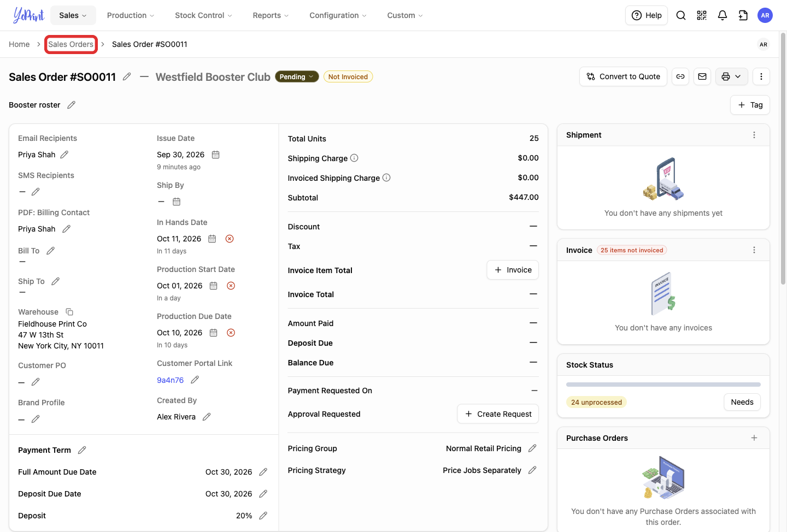The image size is (787, 532).
Task: Open the Reports menu
Action: [271, 15]
